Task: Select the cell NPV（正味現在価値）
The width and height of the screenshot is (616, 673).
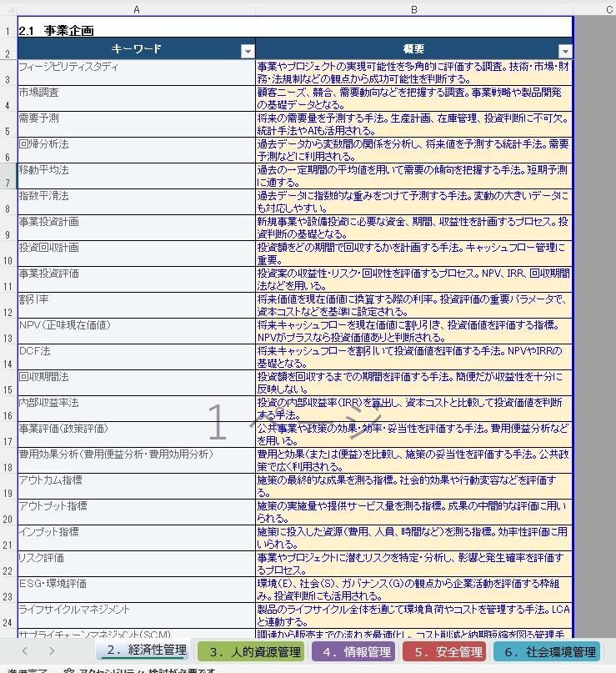Action: 137,331
